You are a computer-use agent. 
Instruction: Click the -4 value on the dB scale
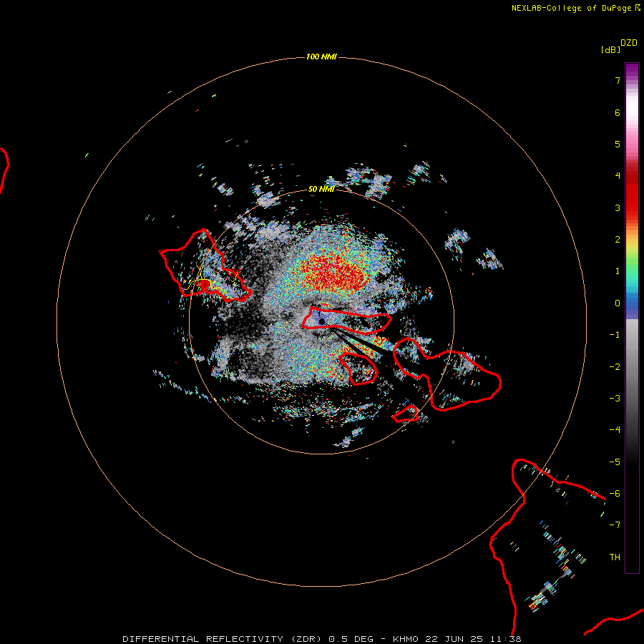615,430
